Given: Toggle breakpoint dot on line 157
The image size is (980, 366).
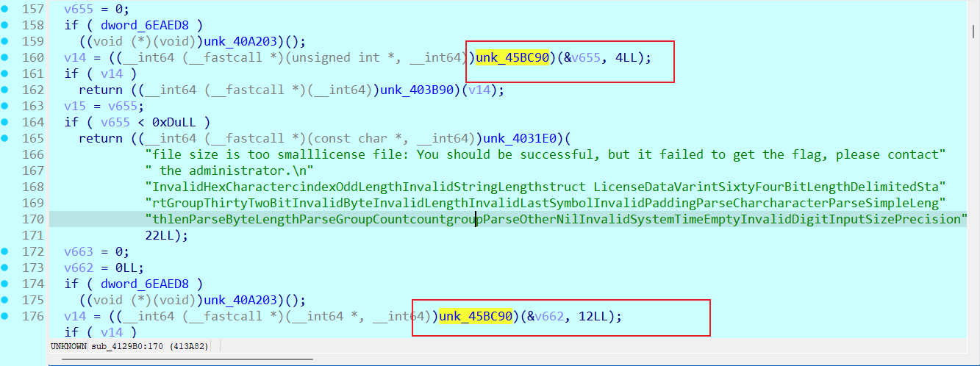Looking at the screenshot, I should pos(5,9).
